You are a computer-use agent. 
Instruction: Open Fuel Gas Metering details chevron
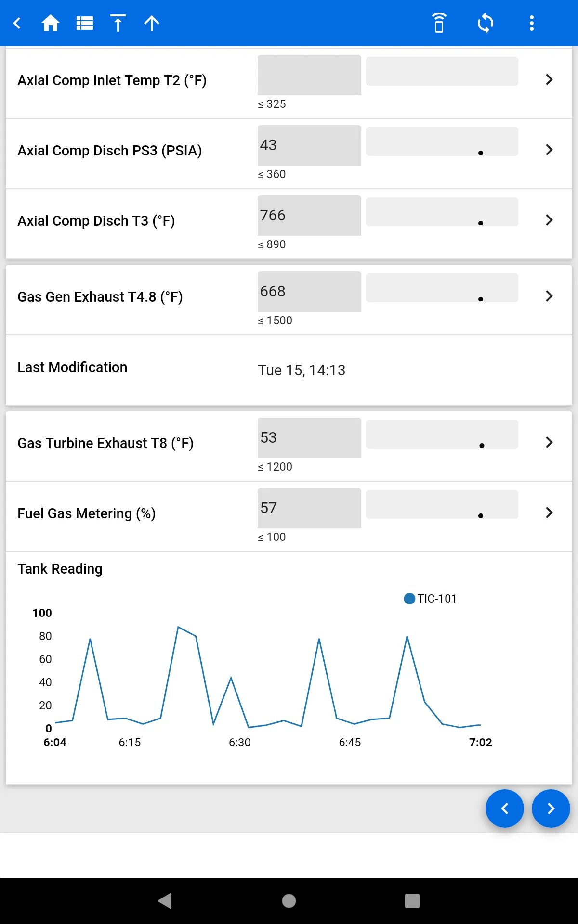(549, 513)
